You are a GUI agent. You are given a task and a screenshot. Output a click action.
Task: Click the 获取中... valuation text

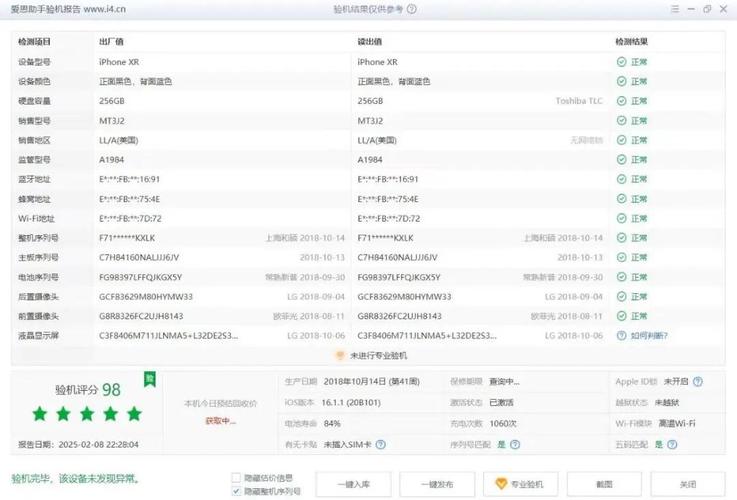pyautogui.click(x=220, y=421)
